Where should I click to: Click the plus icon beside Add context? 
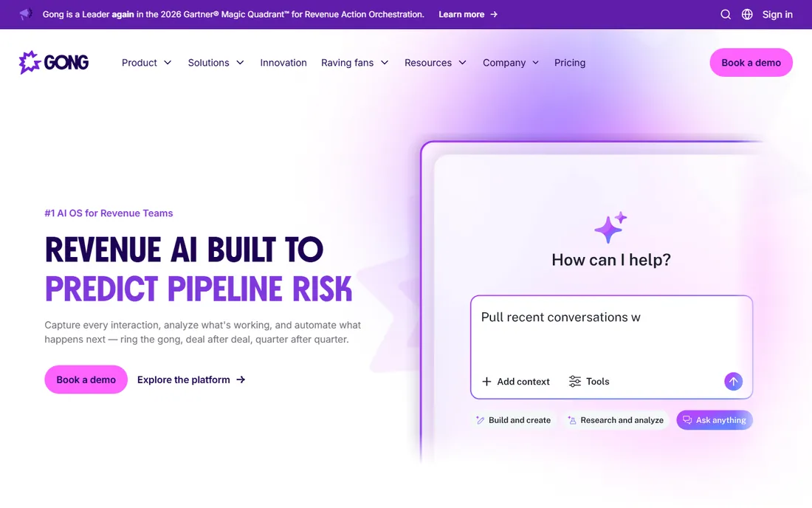pos(486,382)
